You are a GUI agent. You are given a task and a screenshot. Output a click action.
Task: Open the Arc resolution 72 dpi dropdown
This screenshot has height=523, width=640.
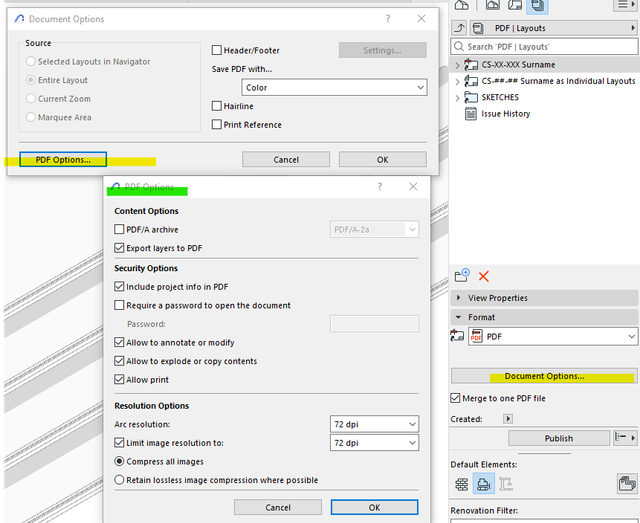[x=374, y=424]
